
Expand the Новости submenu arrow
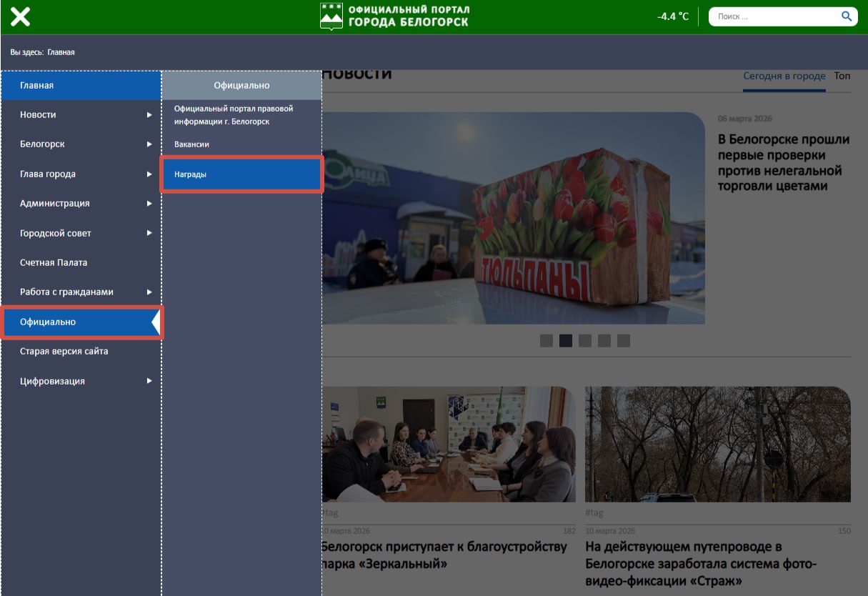point(149,114)
